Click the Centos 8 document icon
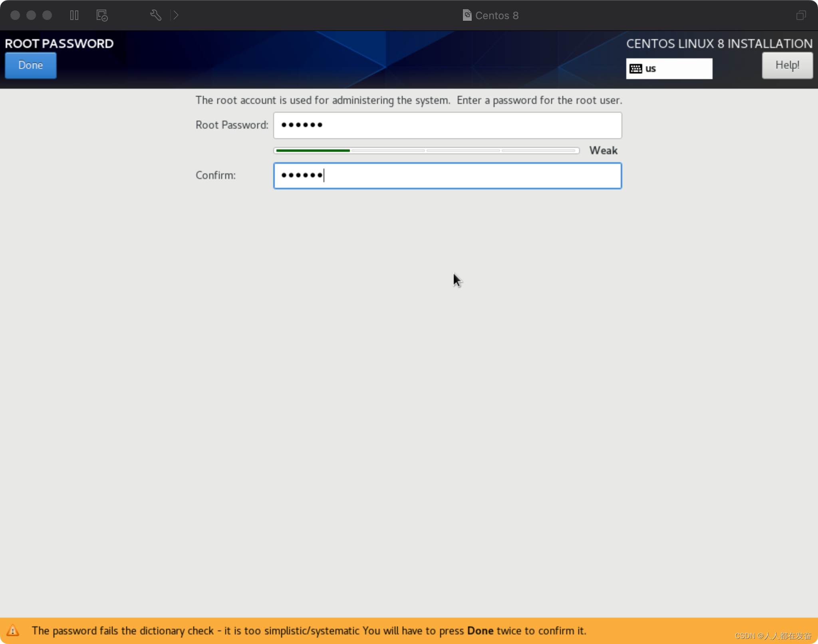818x644 pixels. 467,15
